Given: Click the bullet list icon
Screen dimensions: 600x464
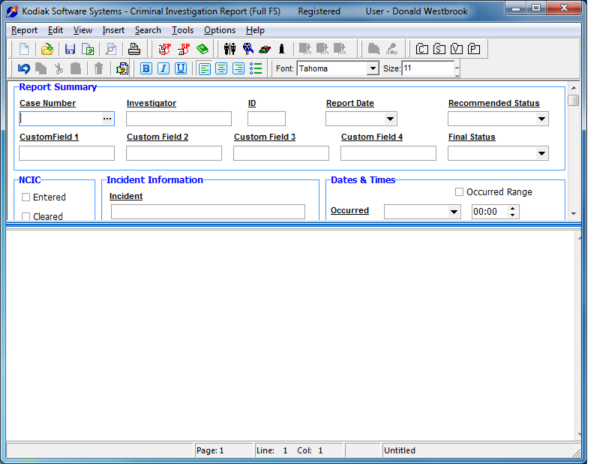Looking at the screenshot, I should click(x=256, y=69).
